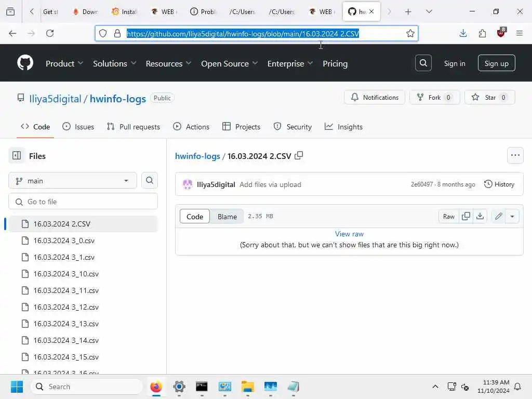
Task: Bookmark this page with star icon
Action: 410,33
